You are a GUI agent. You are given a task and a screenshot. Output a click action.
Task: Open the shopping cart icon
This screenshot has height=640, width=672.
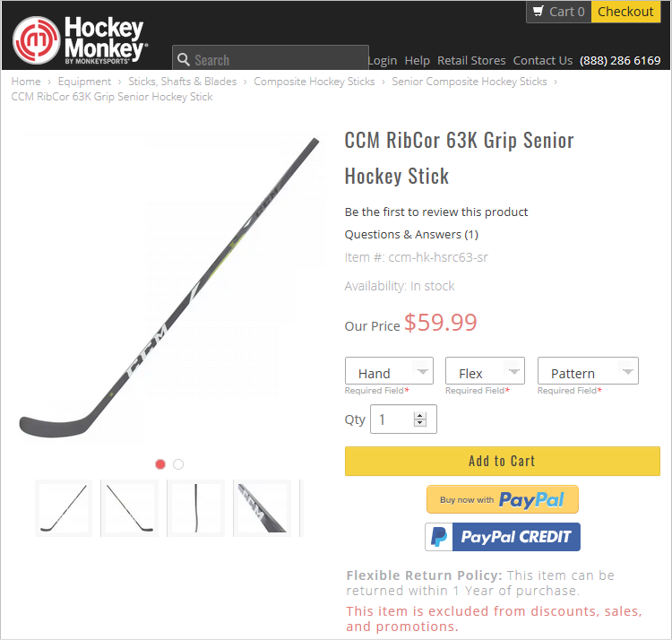point(538,11)
